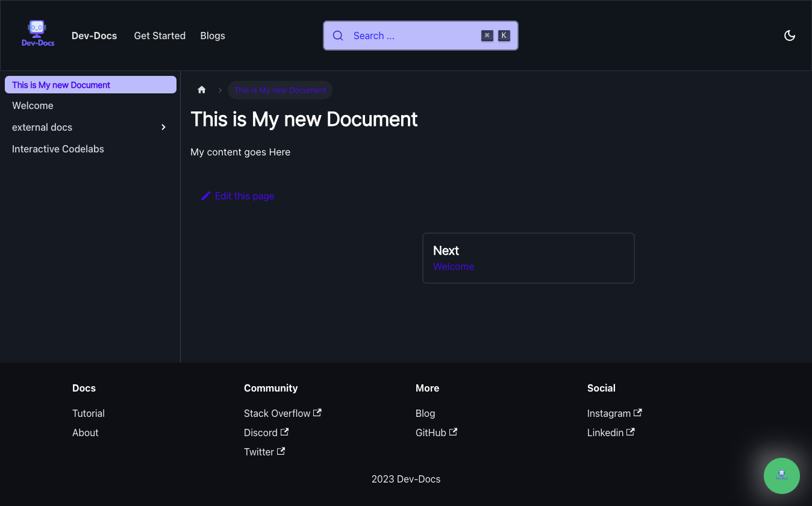Select Welcome in the sidebar
The image size is (812, 506).
point(33,105)
